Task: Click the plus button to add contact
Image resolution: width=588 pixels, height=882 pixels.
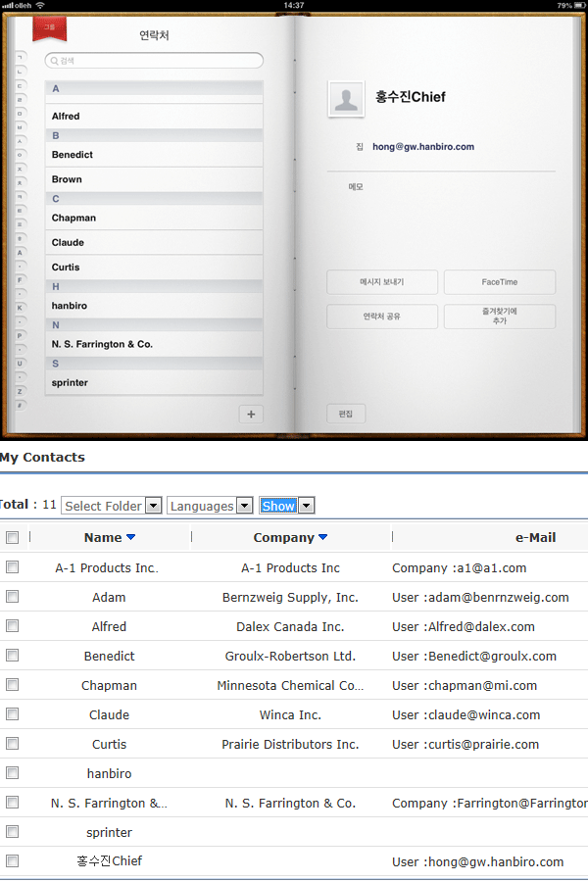Action: (x=251, y=415)
